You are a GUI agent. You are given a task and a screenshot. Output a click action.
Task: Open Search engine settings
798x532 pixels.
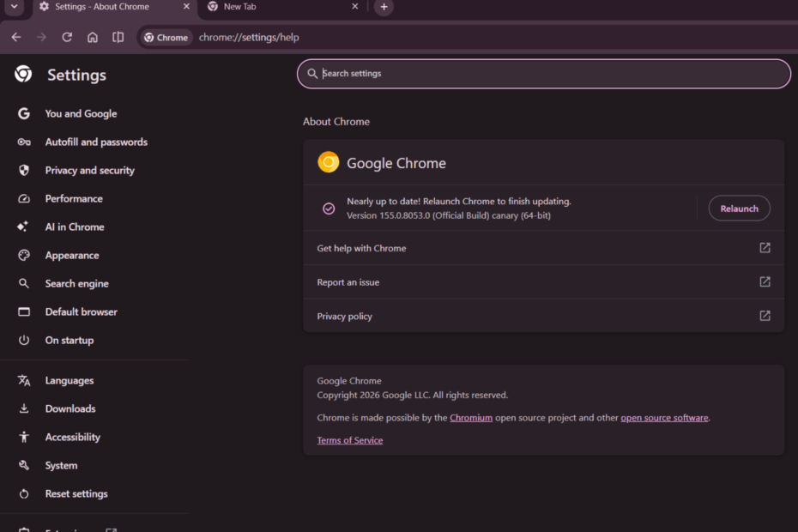76,283
